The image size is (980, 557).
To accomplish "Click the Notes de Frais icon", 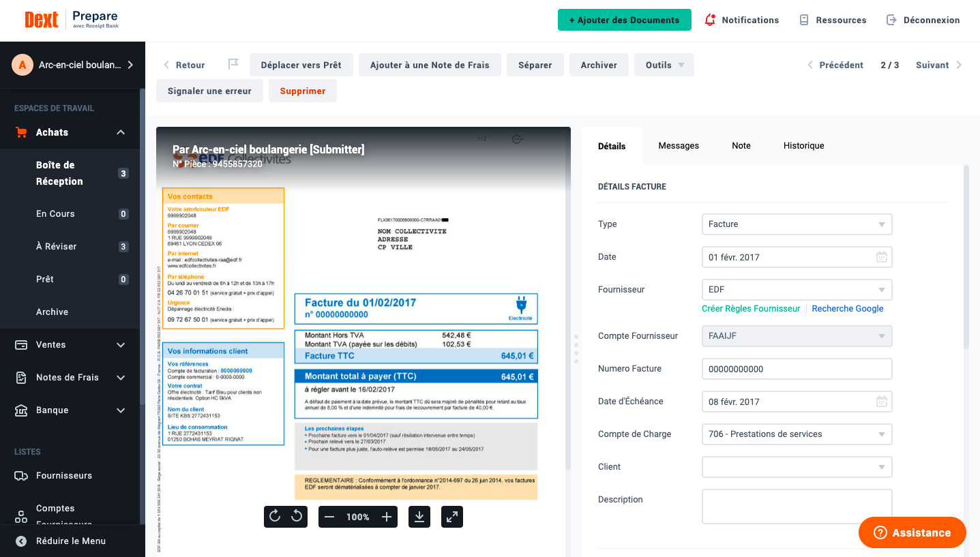I will pyautogui.click(x=21, y=378).
